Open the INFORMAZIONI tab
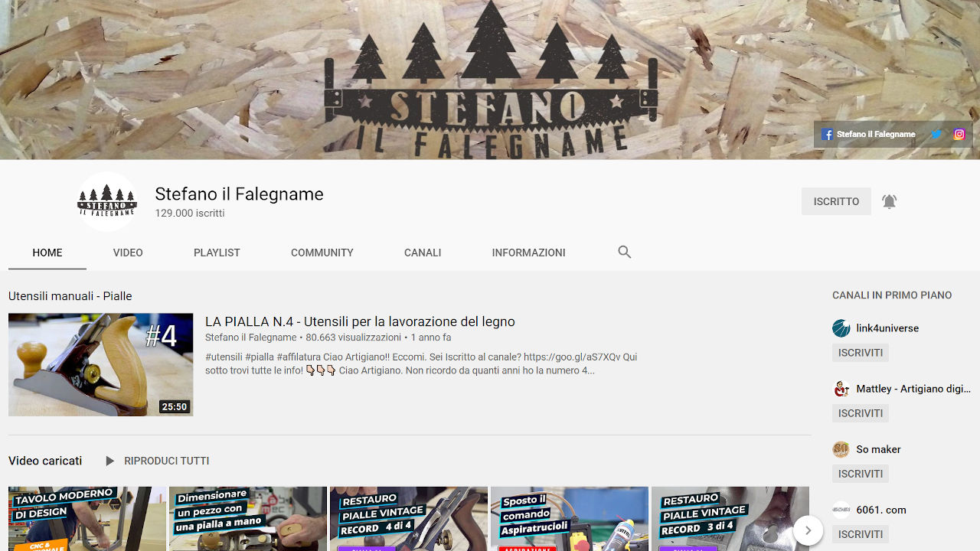This screenshot has width=980, height=551. (x=529, y=253)
